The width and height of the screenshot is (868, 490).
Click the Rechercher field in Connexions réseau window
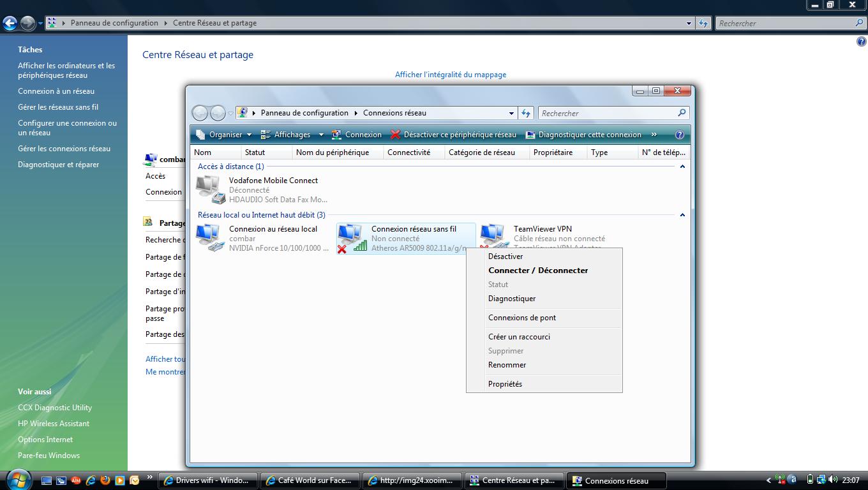click(x=606, y=113)
